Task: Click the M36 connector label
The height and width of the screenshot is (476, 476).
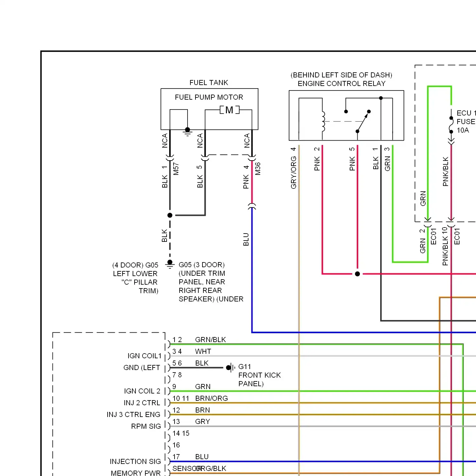Action: coord(258,169)
